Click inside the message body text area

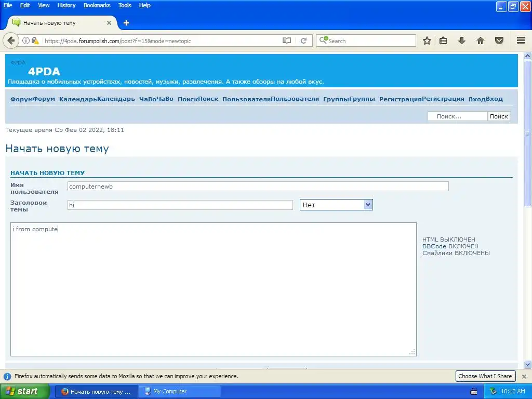click(x=214, y=289)
